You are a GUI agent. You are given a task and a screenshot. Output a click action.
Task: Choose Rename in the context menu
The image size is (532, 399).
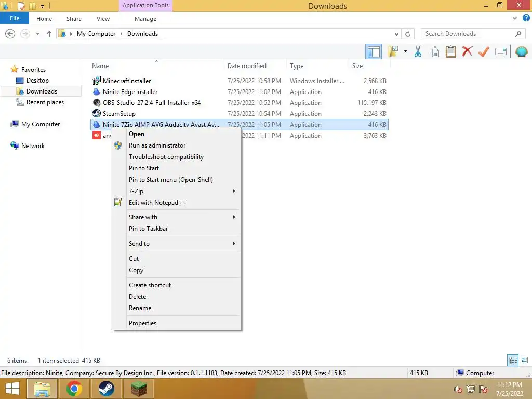[x=176, y=308]
